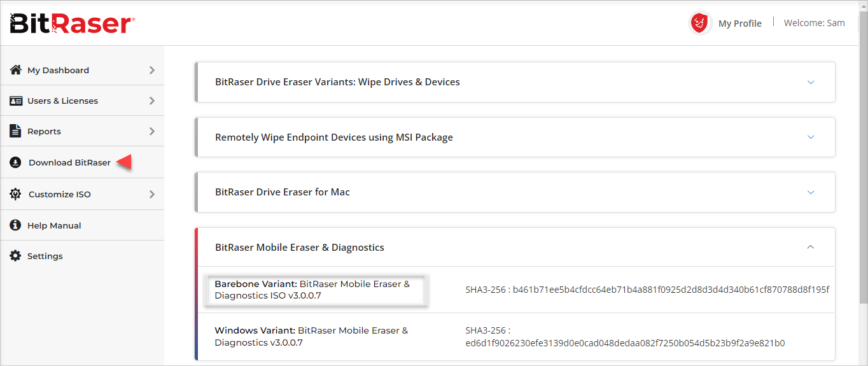Click the My Dashboard home icon
This screenshot has height=366, width=868.
16,70
